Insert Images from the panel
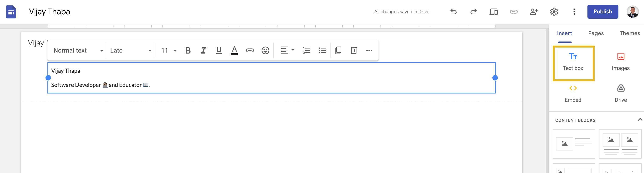The width and height of the screenshot is (644, 173). [x=621, y=62]
